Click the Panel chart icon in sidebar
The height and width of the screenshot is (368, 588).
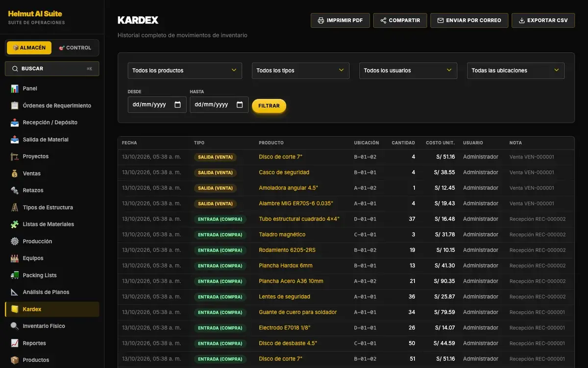(14, 89)
